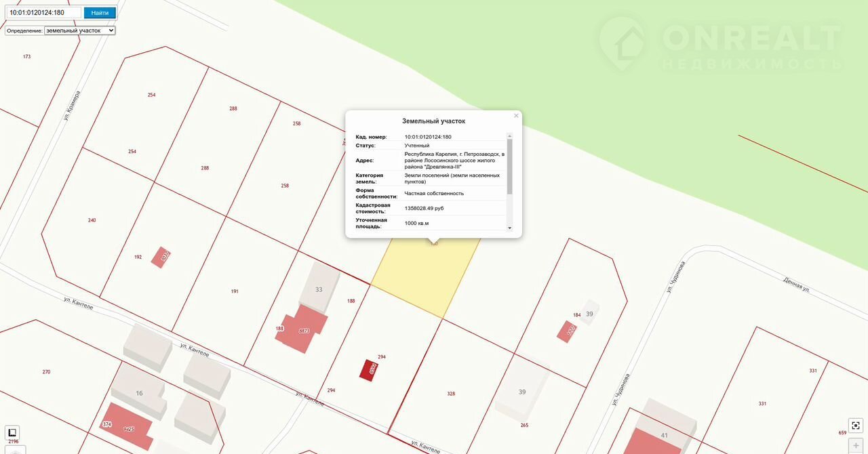Click the bottom-right full extent icon
Image resolution: width=868 pixels, height=454 pixels.
[856, 426]
